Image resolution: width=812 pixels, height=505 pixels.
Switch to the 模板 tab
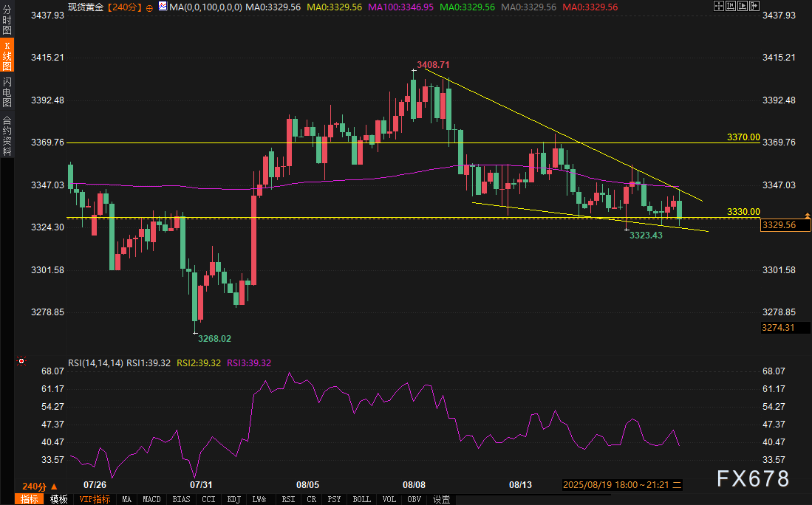(59, 499)
